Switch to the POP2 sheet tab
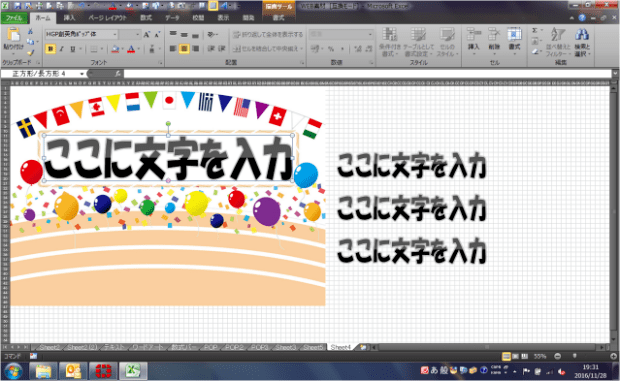Viewport: 620px width, 381px height. [234, 347]
